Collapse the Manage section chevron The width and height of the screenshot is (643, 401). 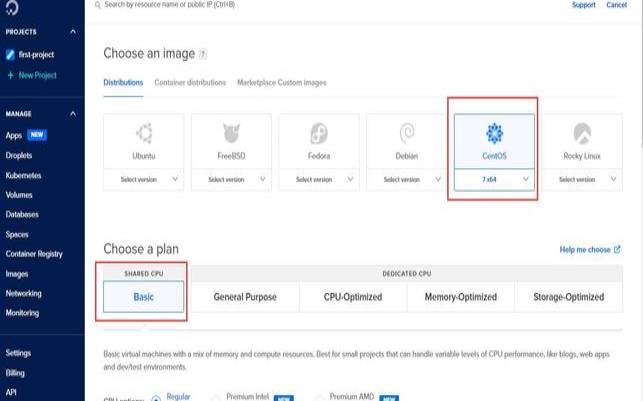coord(73,114)
